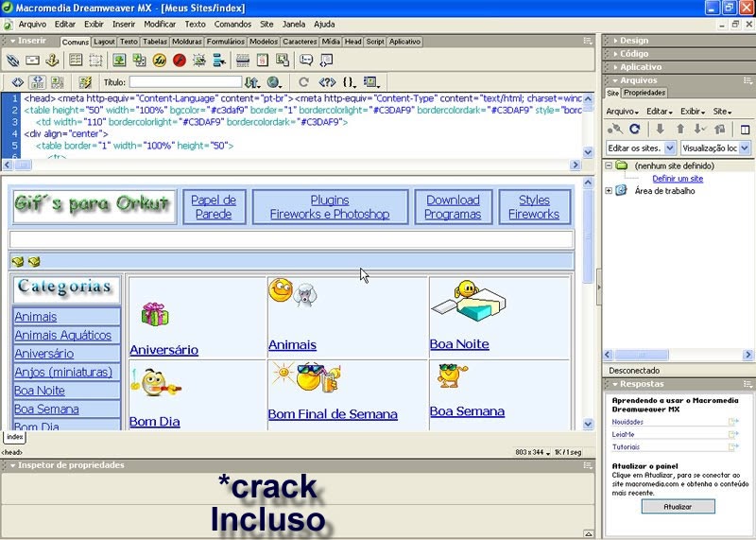This screenshot has height=540, width=756.
Task: Open the Tutoriais answers link
Action: [626, 447]
